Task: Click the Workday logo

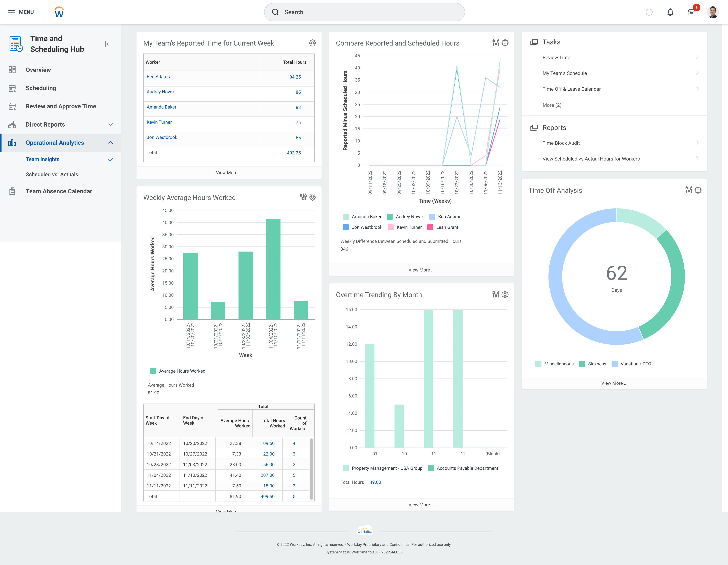Action: (59, 12)
